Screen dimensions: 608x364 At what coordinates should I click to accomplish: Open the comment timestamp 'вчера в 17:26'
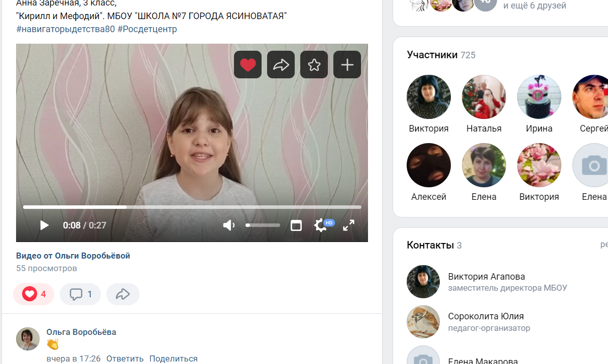click(x=73, y=358)
